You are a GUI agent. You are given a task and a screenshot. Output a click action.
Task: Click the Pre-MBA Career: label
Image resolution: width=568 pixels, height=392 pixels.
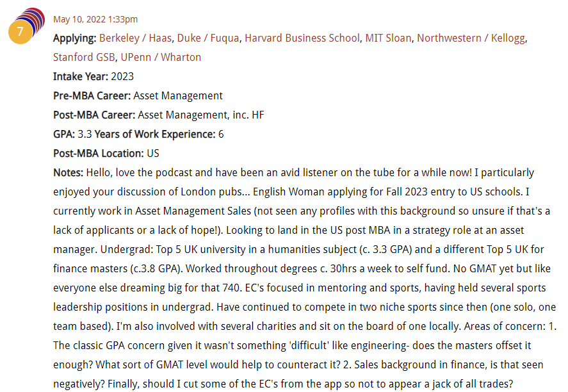[x=92, y=96]
